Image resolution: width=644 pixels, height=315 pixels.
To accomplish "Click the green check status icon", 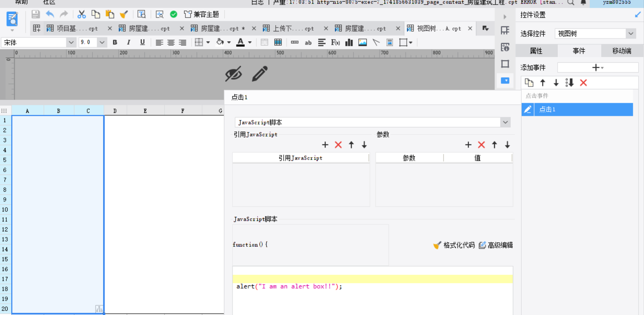I will 174,14.
